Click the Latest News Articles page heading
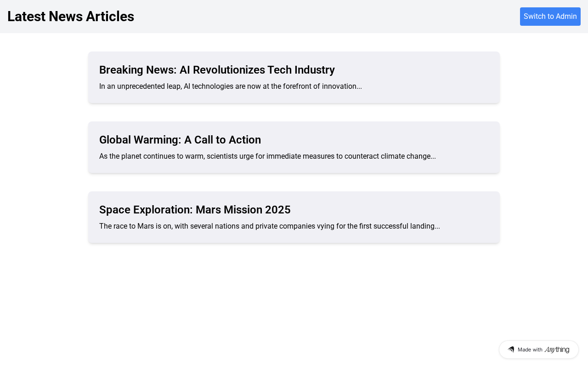Viewport: 588px width, 368px height. [x=71, y=17]
